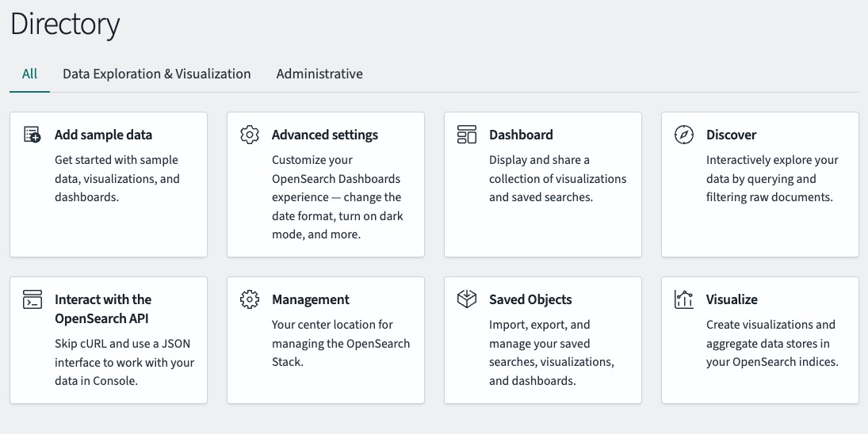
Task: Switch to the All tab
Action: click(29, 74)
